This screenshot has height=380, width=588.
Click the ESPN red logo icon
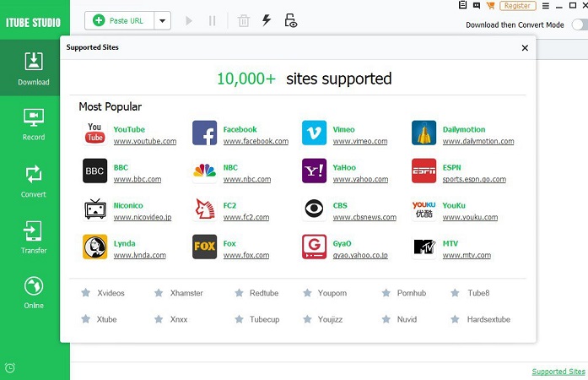click(x=423, y=171)
